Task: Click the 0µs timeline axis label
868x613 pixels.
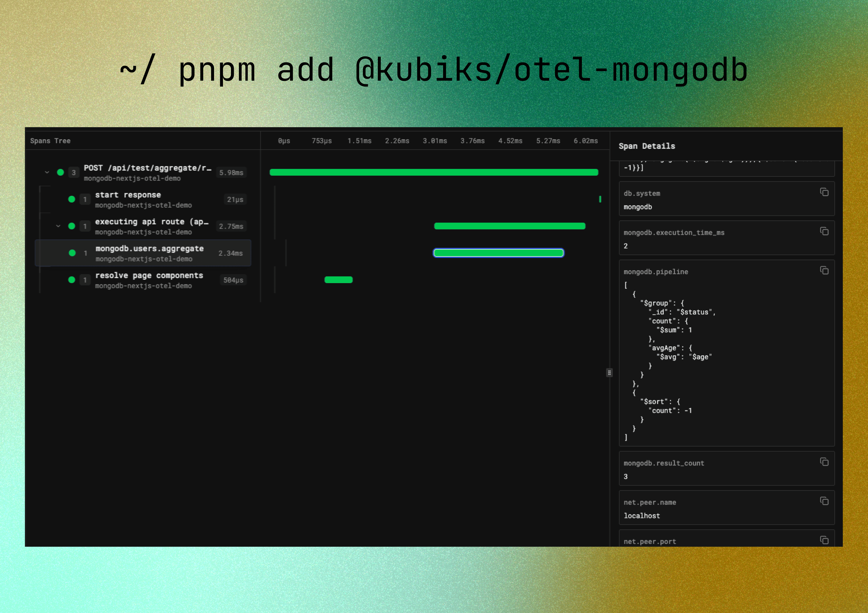Action: point(284,141)
